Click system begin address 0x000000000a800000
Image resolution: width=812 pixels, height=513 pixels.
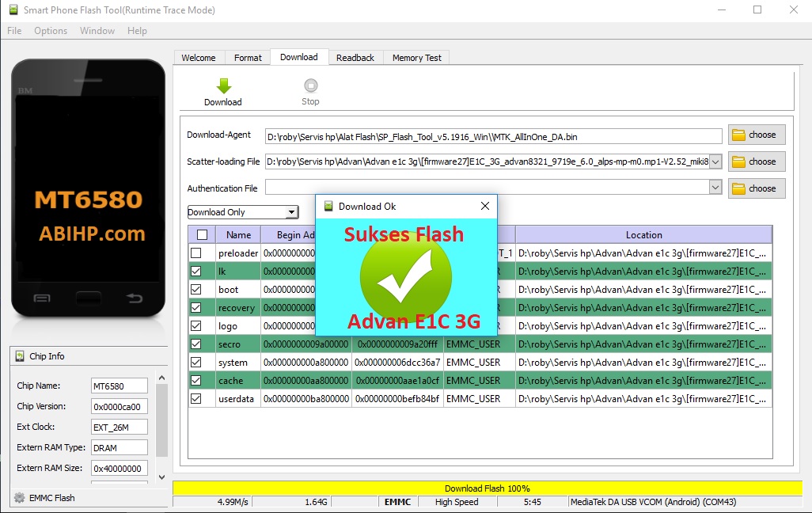coord(306,363)
